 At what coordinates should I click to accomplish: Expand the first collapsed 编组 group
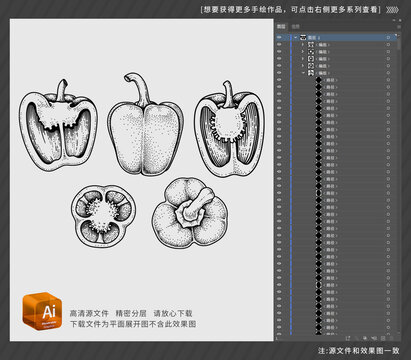coord(303,44)
